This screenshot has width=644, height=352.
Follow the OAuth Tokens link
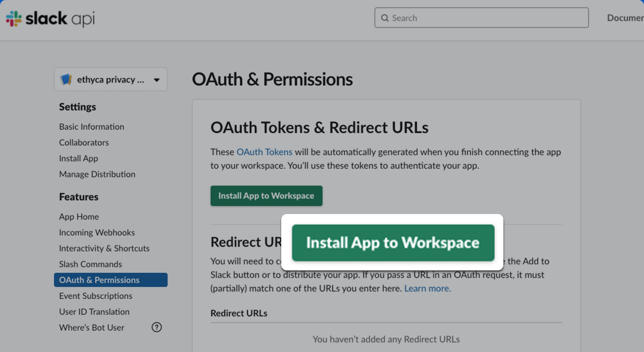point(264,152)
